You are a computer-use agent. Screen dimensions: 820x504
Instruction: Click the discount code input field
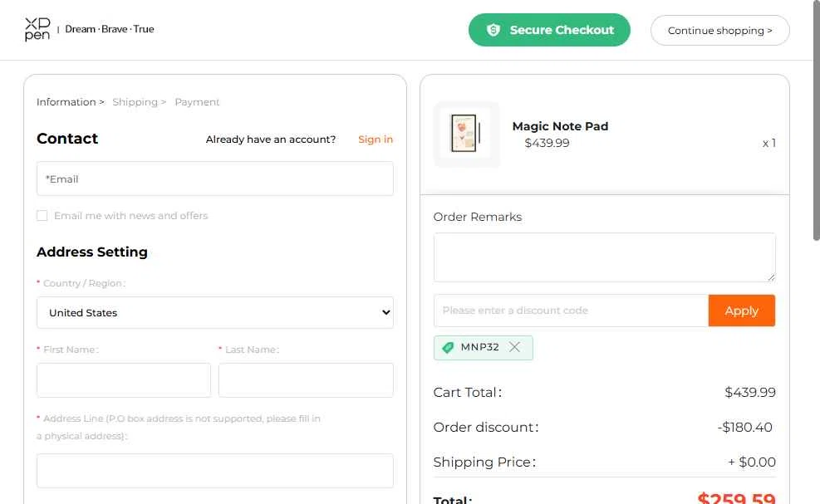(571, 311)
